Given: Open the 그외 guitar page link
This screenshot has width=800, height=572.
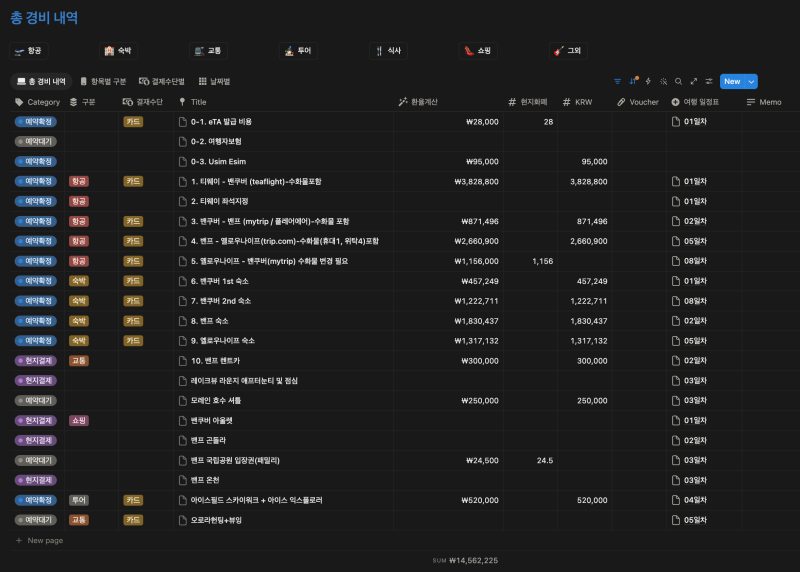Looking at the screenshot, I should click(568, 51).
